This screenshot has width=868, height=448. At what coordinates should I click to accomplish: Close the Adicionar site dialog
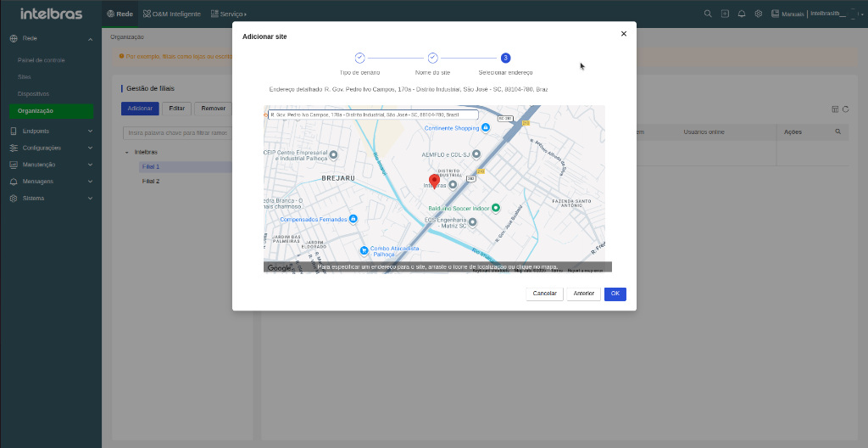pyautogui.click(x=623, y=34)
